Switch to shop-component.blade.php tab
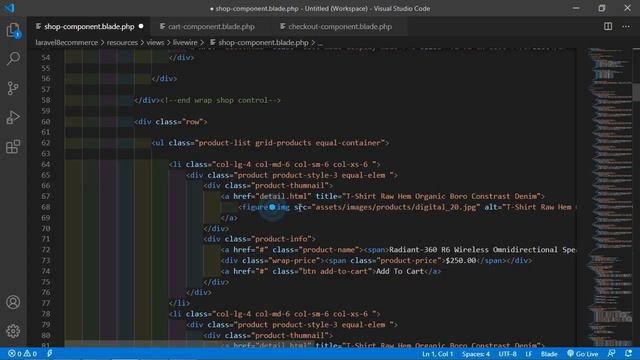Screen dimensions: 640x360 (x=89, y=27)
